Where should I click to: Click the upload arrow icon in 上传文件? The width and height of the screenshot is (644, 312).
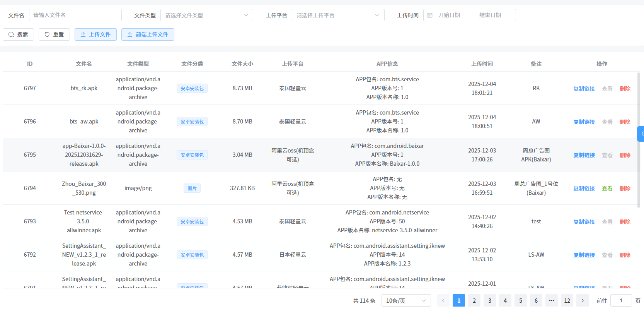coord(83,34)
